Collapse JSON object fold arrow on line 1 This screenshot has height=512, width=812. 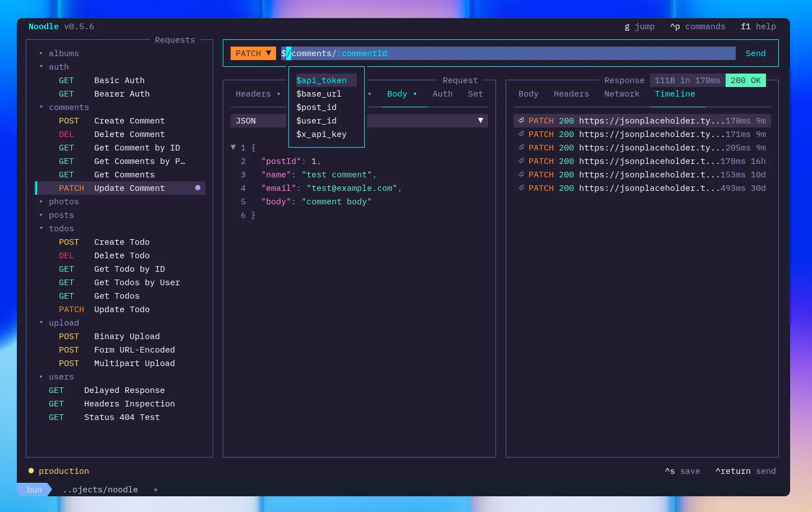point(233,148)
